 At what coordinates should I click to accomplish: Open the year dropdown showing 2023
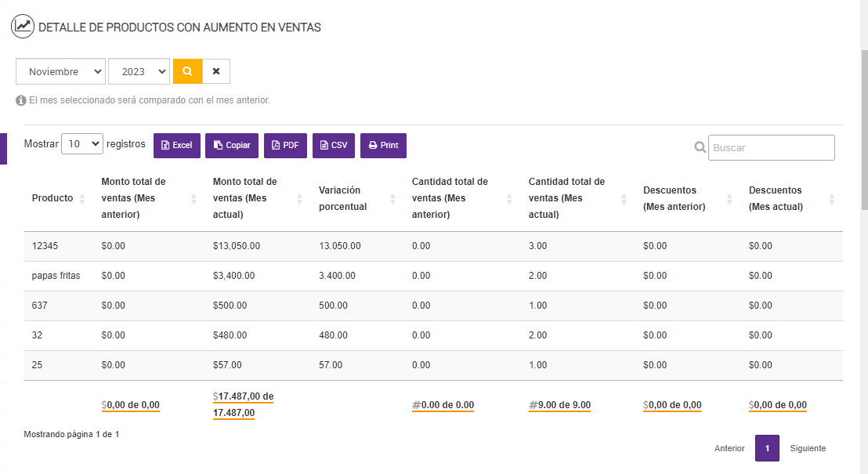pos(139,71)
